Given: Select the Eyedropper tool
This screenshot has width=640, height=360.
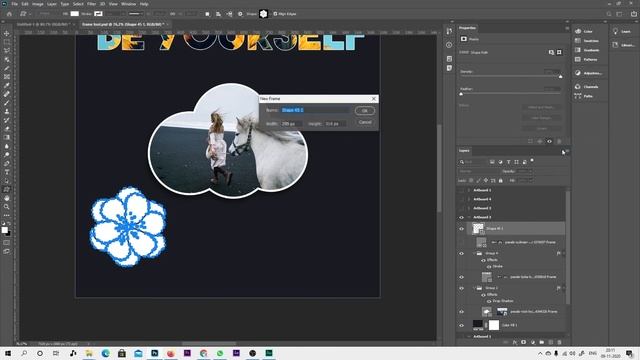Looking at the screenshot, I should coord(7,85).
